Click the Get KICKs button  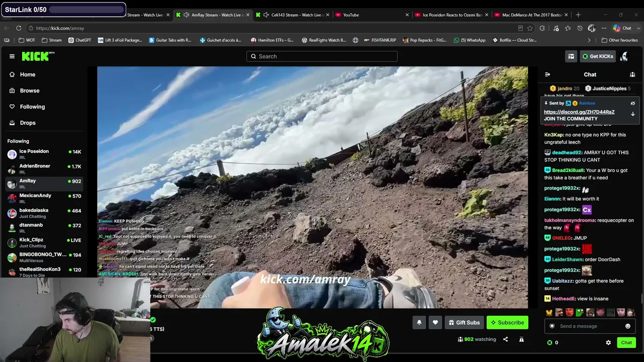(x=598, y=56)
